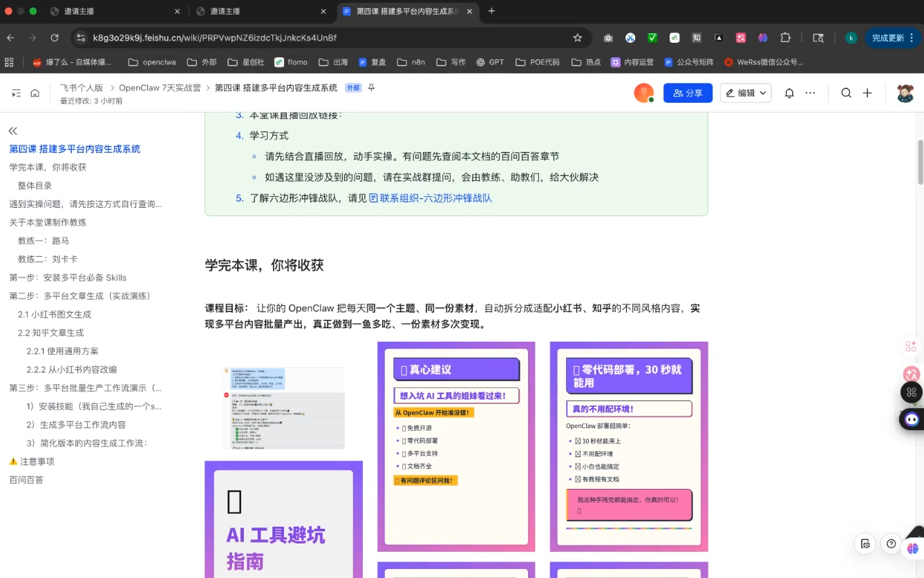Collapse the wiki sidebar with the « control
Screen dimensions: 924x578
pos(12,131)
